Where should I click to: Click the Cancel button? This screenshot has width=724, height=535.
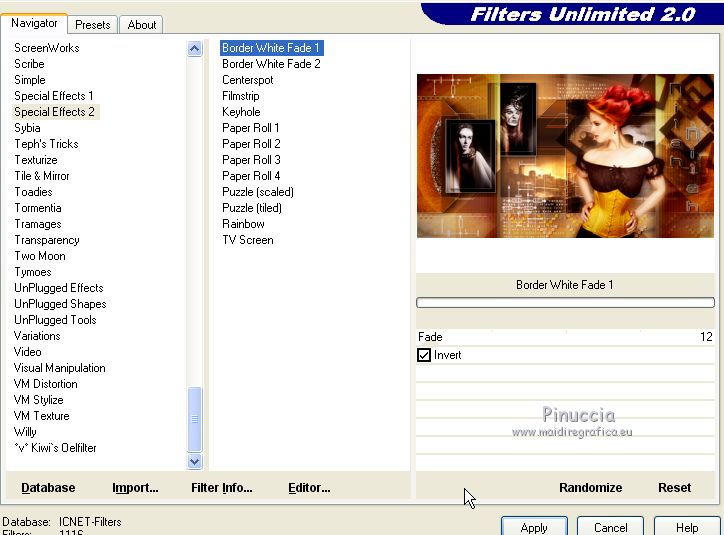[x=610, y=527]
